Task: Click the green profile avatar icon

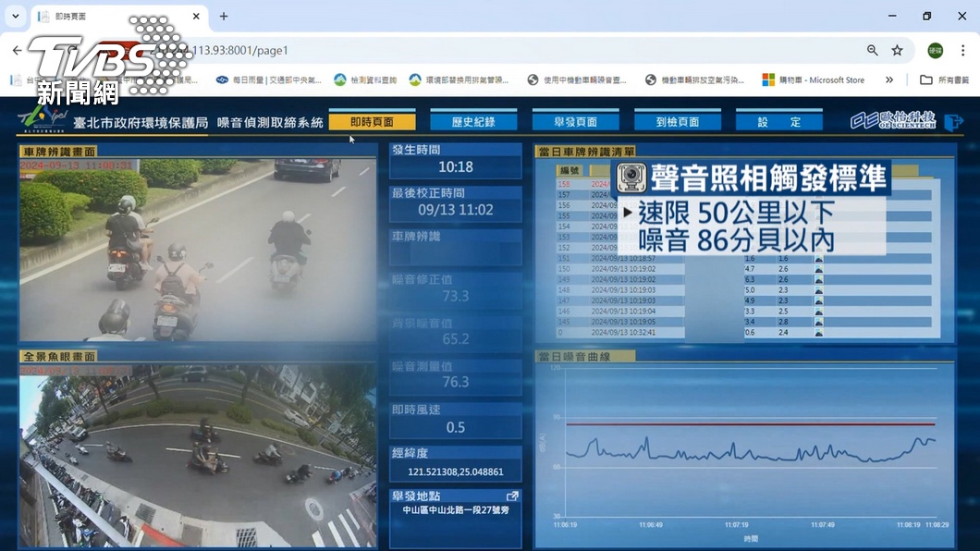Action: (935, 51)
